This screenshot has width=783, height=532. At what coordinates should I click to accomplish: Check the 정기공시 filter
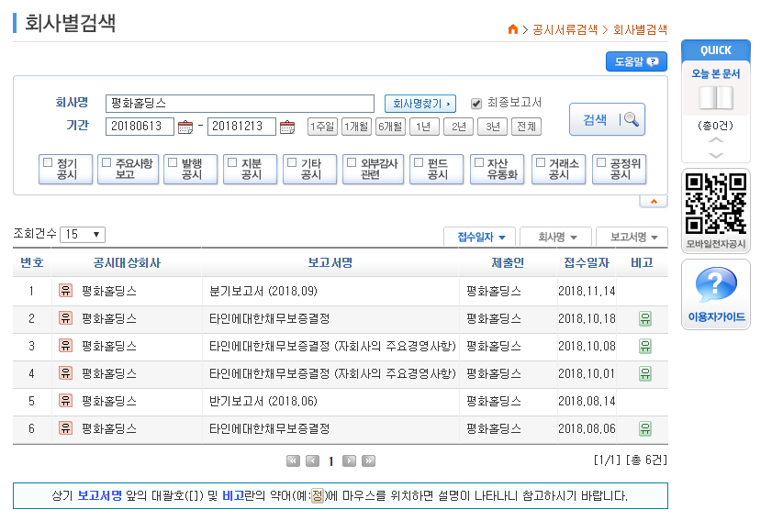pyautogui.click(x=48, y=162)
